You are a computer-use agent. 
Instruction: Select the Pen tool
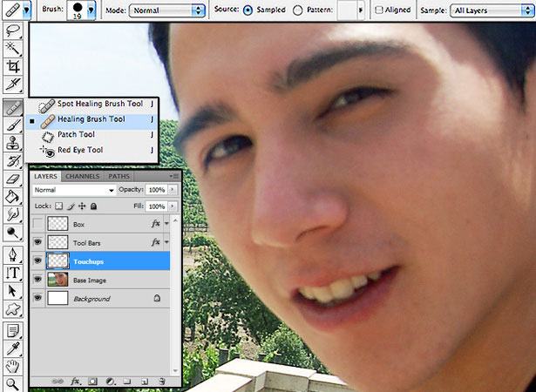(13, 255)
